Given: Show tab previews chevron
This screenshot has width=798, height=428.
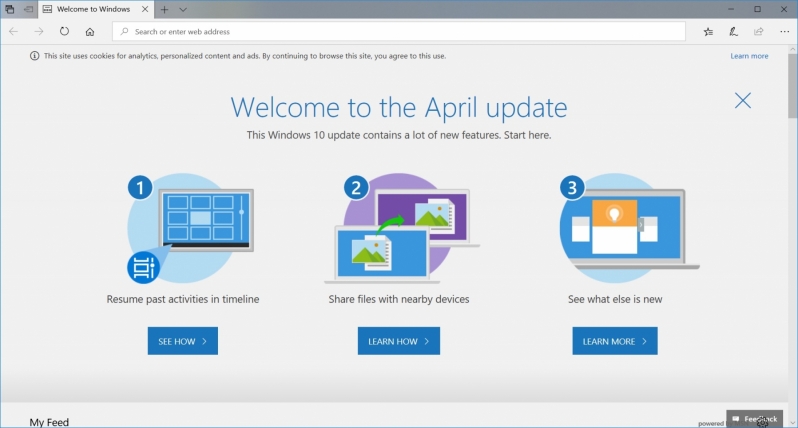Looking at the screenshot, I should pos(183,9).
